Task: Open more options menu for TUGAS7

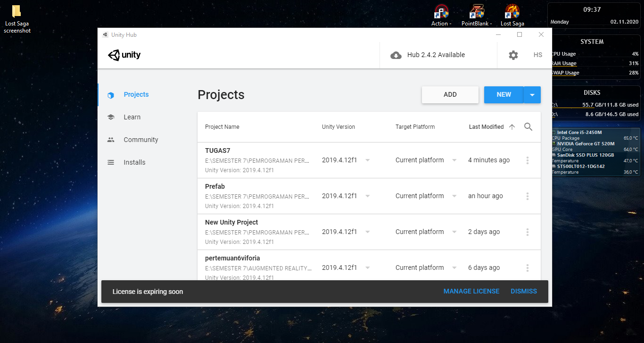Action: click(x=528, y=160)
